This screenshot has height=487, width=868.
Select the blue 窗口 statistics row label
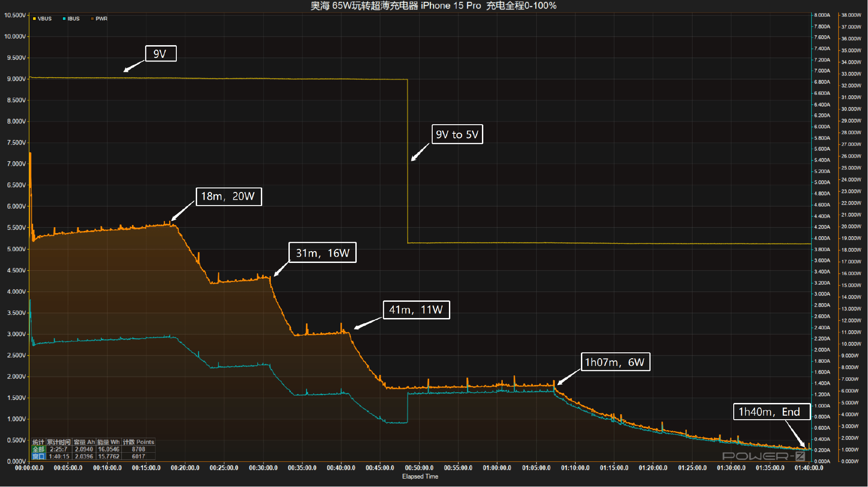pos(38,457)
